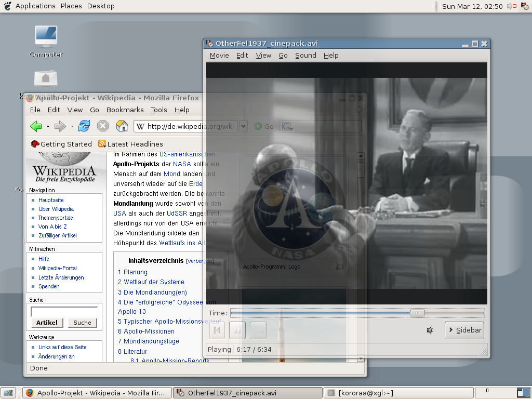Image resolution: width=532 pixels, height=399 pixels.
Task: Click the Firefox URL address field
Action: coord(186,126)
